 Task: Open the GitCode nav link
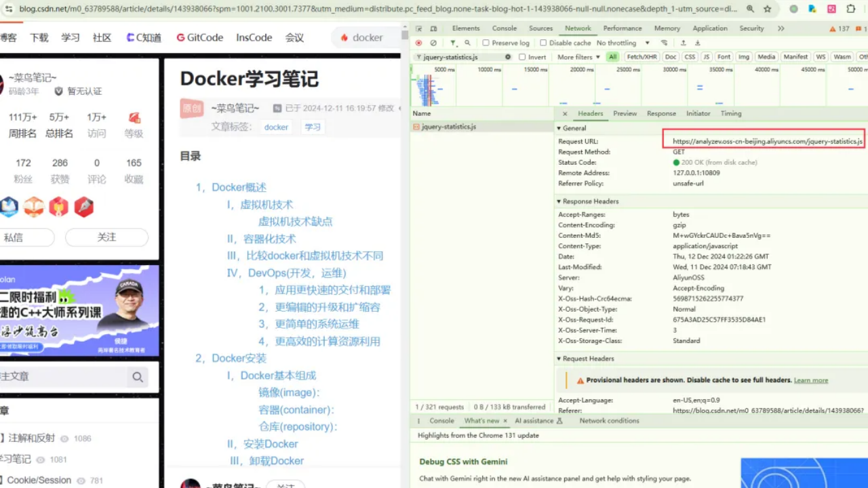click(199, 37)
